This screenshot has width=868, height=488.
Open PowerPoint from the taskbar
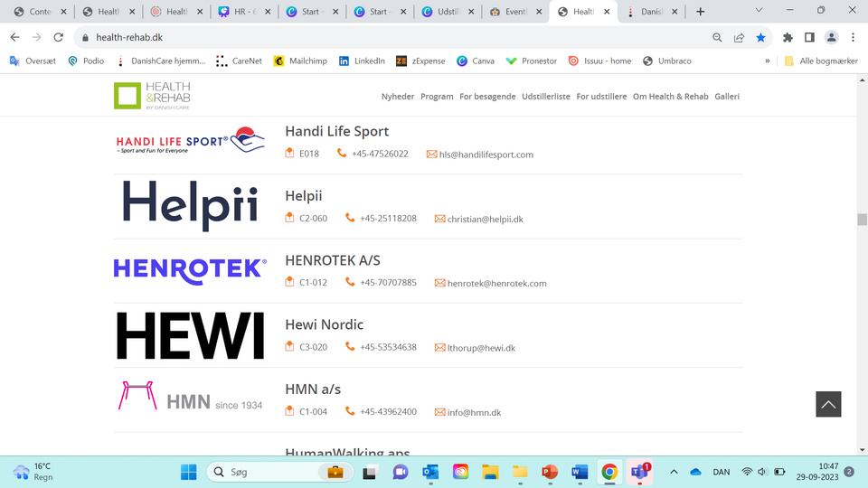(550, 472)
